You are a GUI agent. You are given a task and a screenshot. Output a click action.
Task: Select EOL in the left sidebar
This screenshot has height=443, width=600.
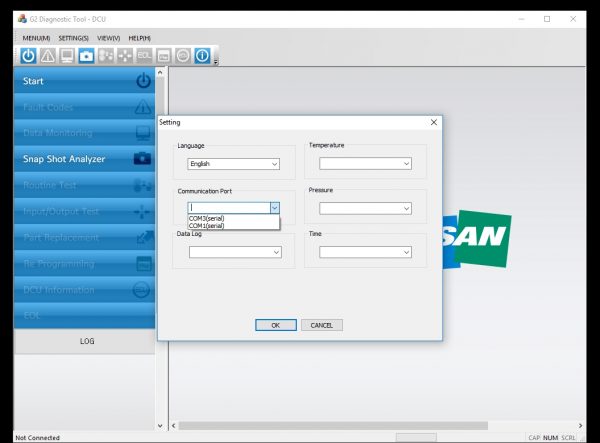tap(85, 316)
